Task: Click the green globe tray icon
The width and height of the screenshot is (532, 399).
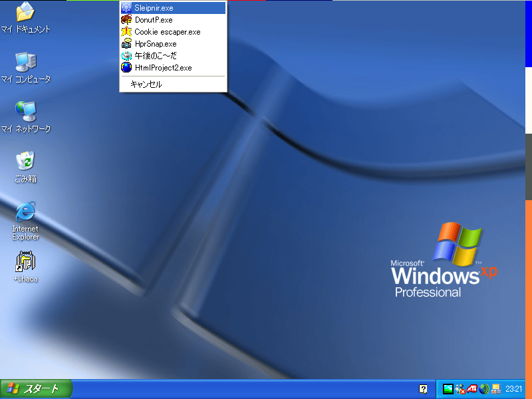Action: click(x=484, y=389)
